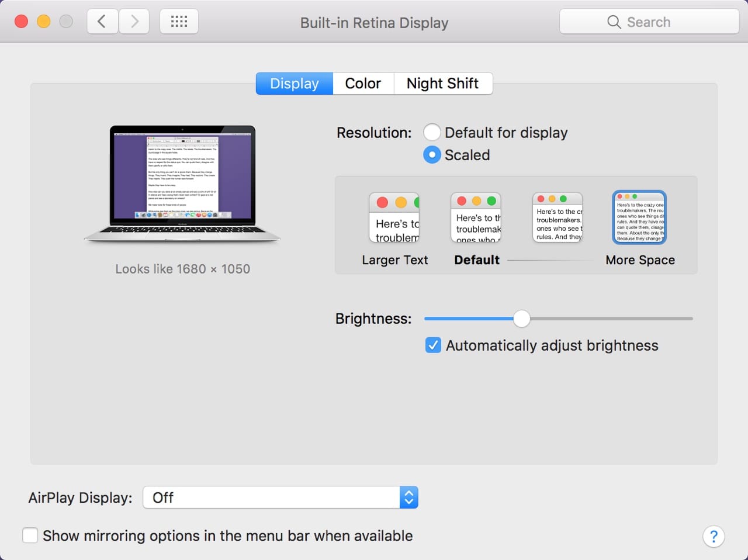Show all preferences grid icon
Image resolution: width=748 pixels, height=560 pixels.
coord(179,22)
